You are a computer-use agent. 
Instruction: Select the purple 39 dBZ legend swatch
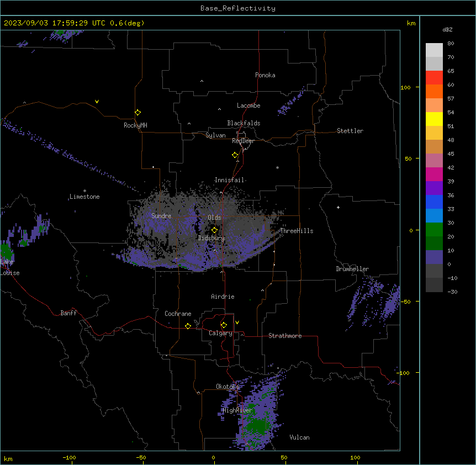click(434, 188)
